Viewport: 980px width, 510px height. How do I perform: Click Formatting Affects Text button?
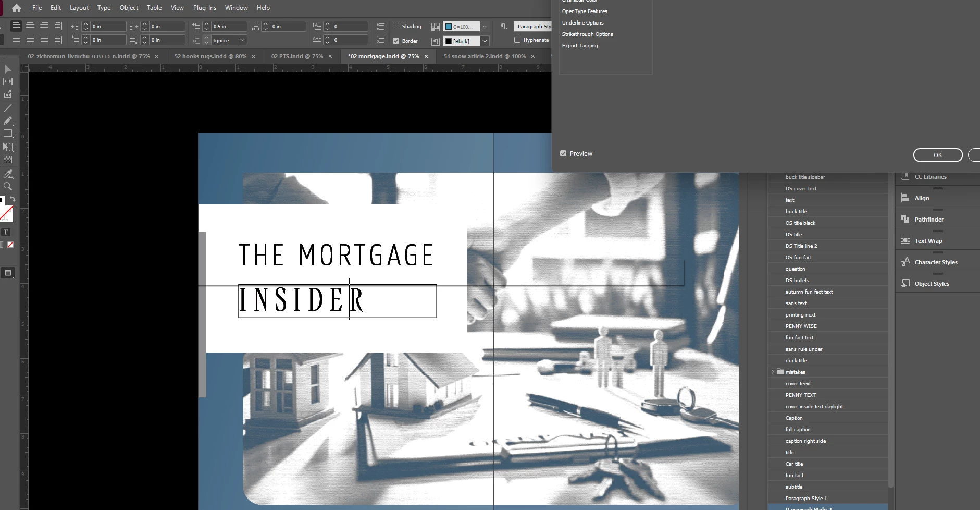click(6, 233)
